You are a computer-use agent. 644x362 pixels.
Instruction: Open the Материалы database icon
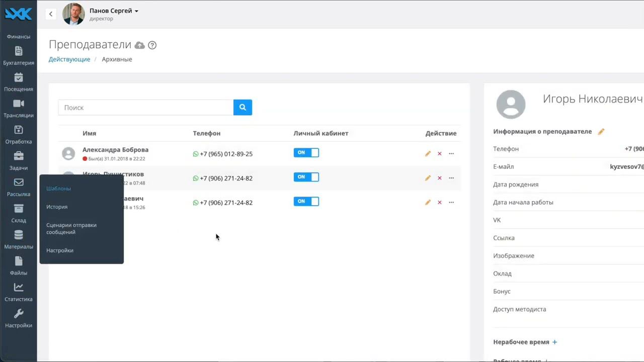pos(19,234)
